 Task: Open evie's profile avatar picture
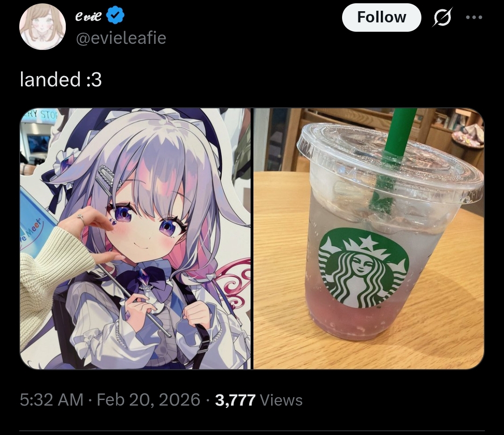click(42, 27)
